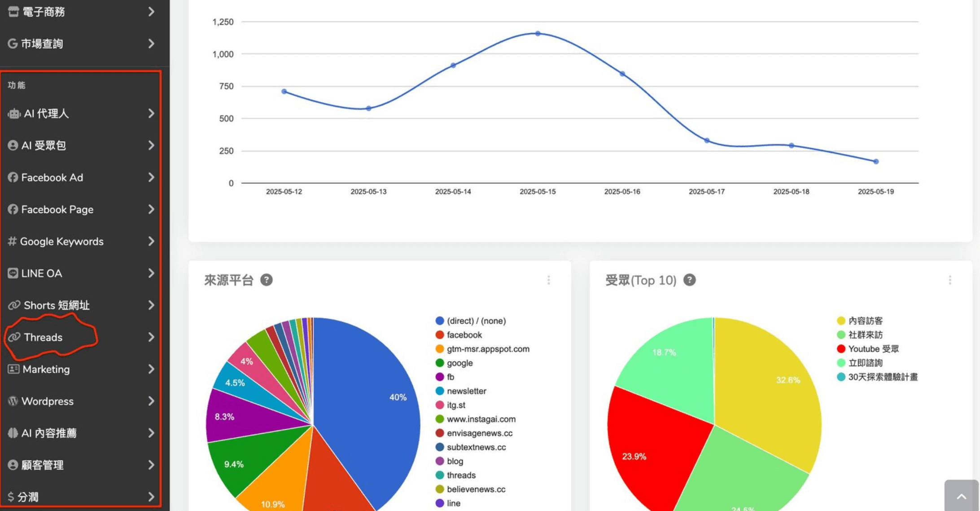Click the Wordpress logo icon
Screen dimensions: 980x511
[13, 401]
